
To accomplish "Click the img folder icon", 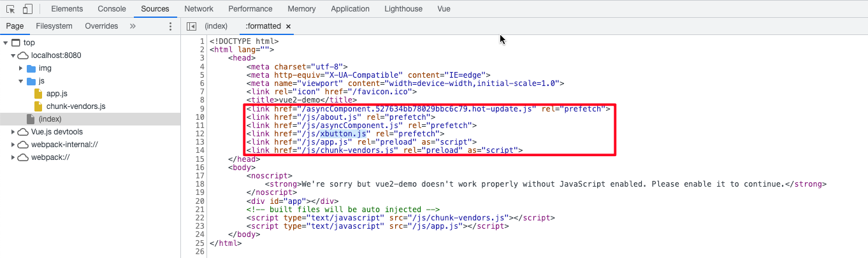I will (31, 68).
